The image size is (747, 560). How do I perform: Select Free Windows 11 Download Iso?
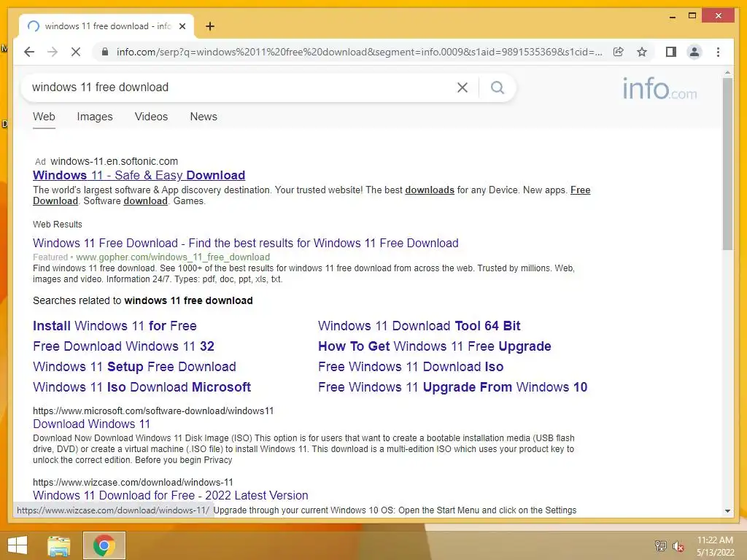click(411, 367)
